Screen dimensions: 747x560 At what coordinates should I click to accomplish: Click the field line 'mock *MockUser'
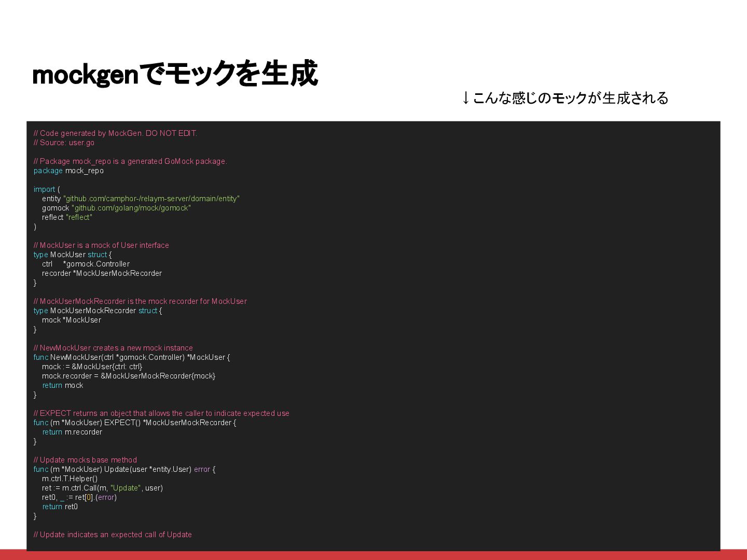point(72,320)
